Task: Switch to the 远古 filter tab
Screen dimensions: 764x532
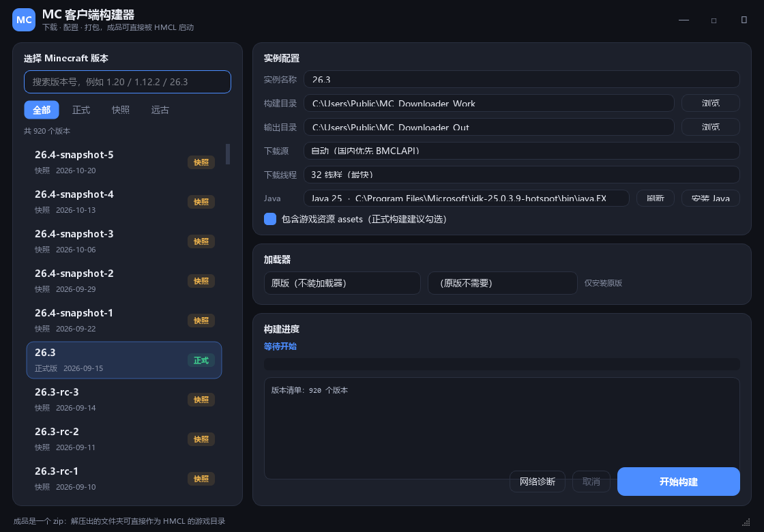Action: tap(160, 110)
